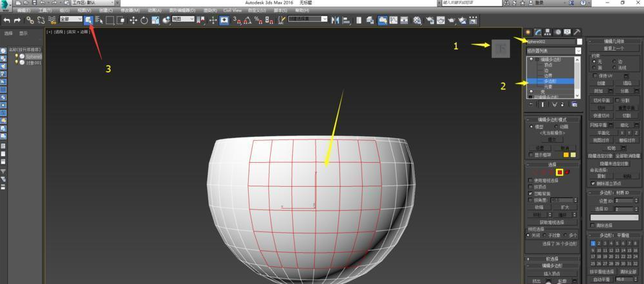The image size is (644, 284).
Task: Click the 重复上一个 button
Action: coord(613,49)
